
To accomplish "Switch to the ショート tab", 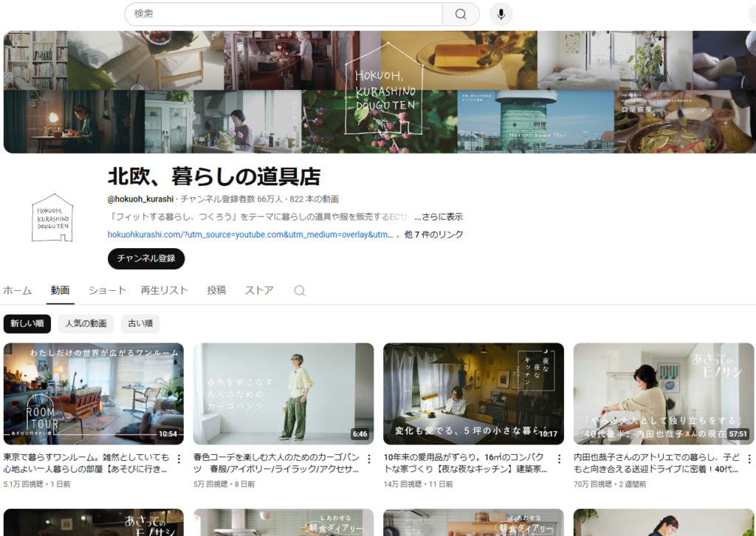I will [107, 290].
